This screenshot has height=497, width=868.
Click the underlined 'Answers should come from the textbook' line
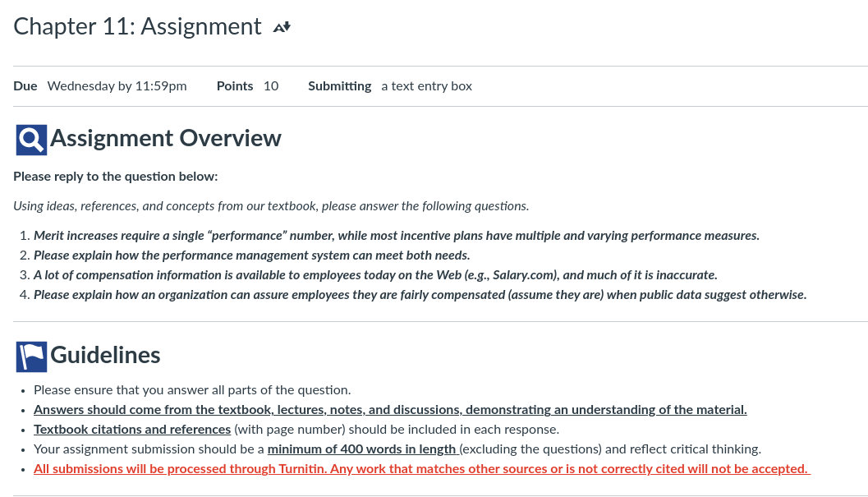coord(390,409)
